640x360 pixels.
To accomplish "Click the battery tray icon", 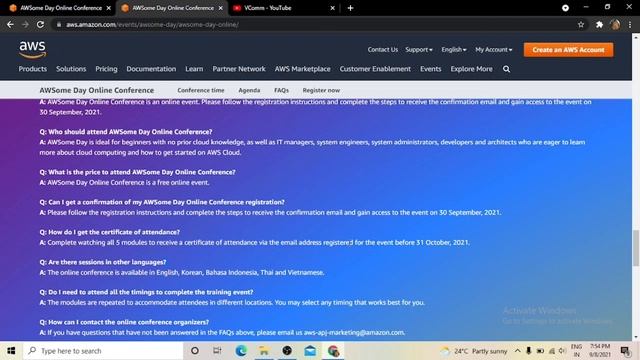I will [540, 351].
